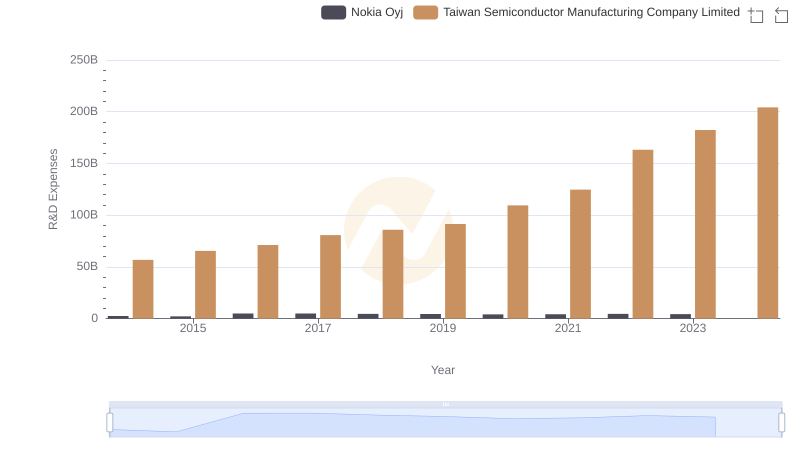800x461 pixels.
Task: Click the 2024 Taiwan Semiconductor bar
Action: 767,213
